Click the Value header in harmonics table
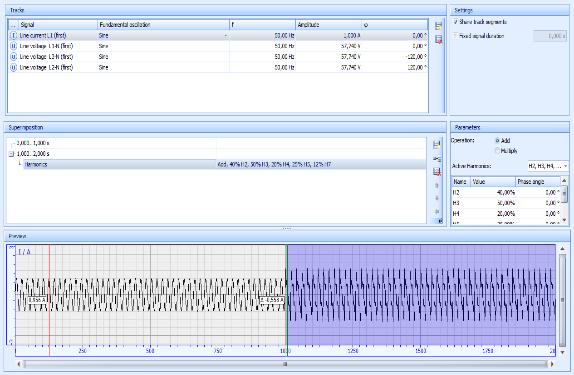 [x=493, y=182]
